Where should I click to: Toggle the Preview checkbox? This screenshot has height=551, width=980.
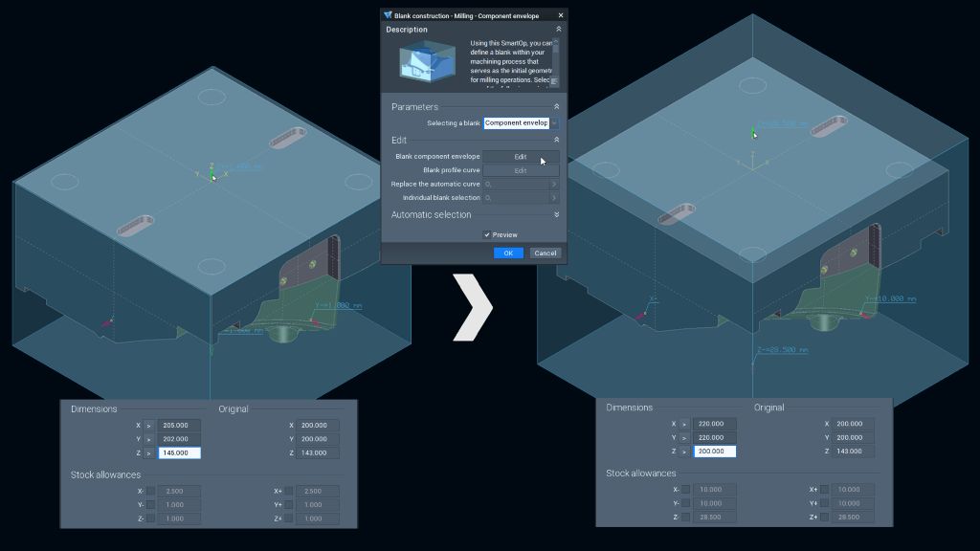click(x=487, y=234)
